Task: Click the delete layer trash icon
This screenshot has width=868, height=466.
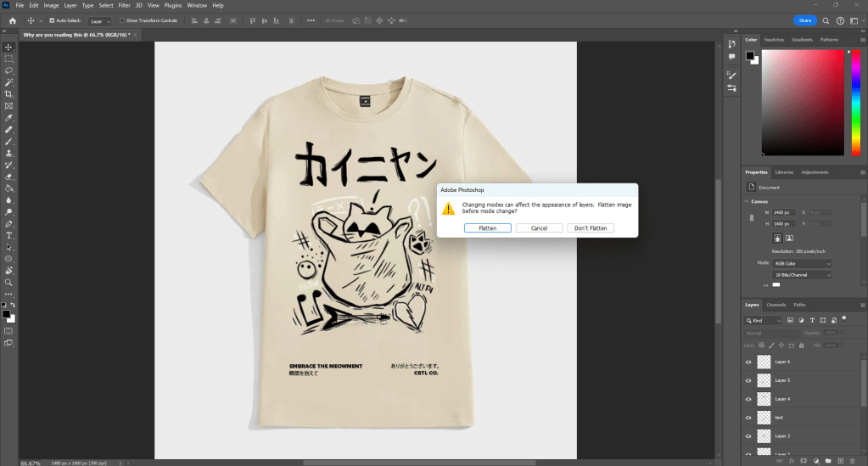Action: pyautogui.click(x=854, y=461)
